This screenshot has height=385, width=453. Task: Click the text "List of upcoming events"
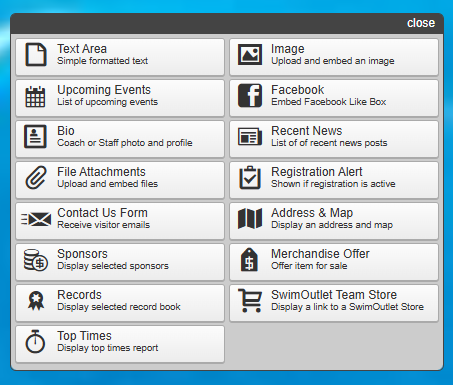107,102
